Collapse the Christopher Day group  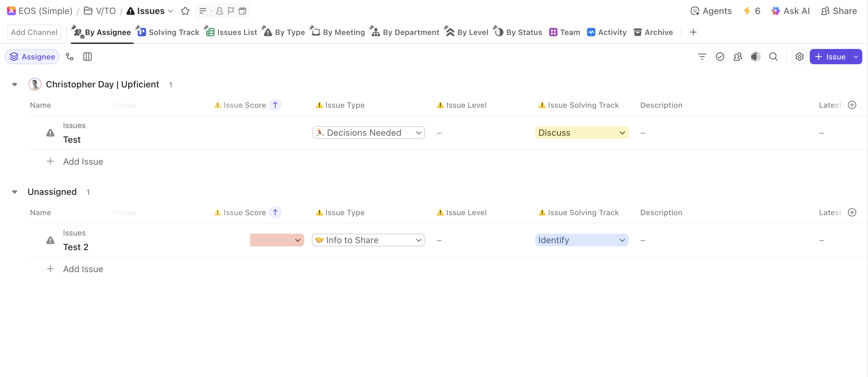[15, 85]
